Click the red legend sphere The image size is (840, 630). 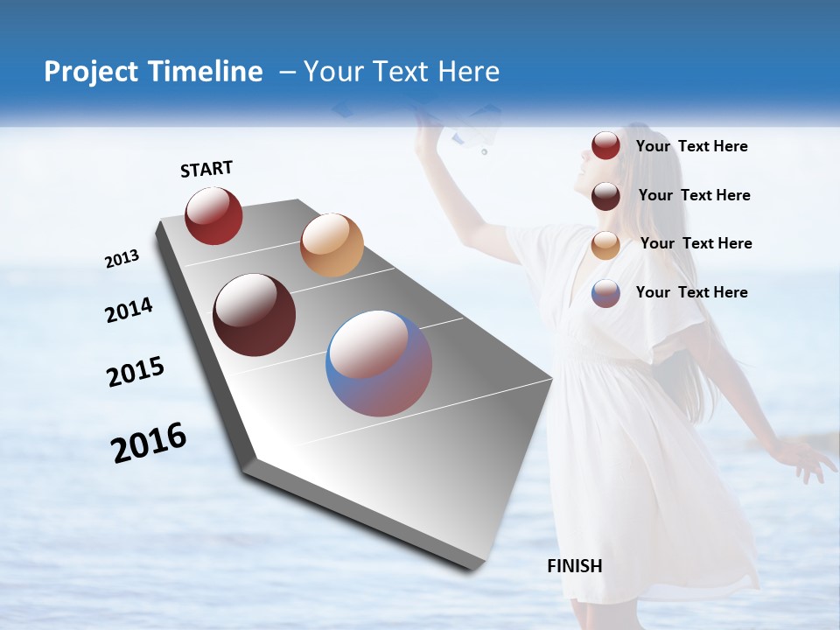coord(605,146)
